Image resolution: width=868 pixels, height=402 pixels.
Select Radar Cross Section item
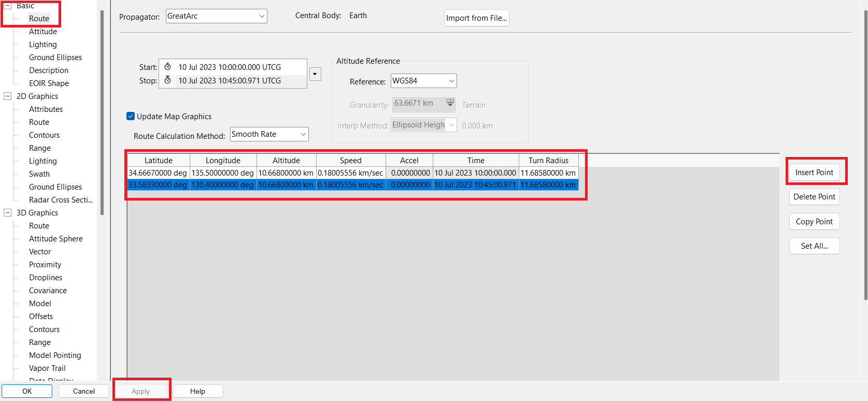coord(61,200)
